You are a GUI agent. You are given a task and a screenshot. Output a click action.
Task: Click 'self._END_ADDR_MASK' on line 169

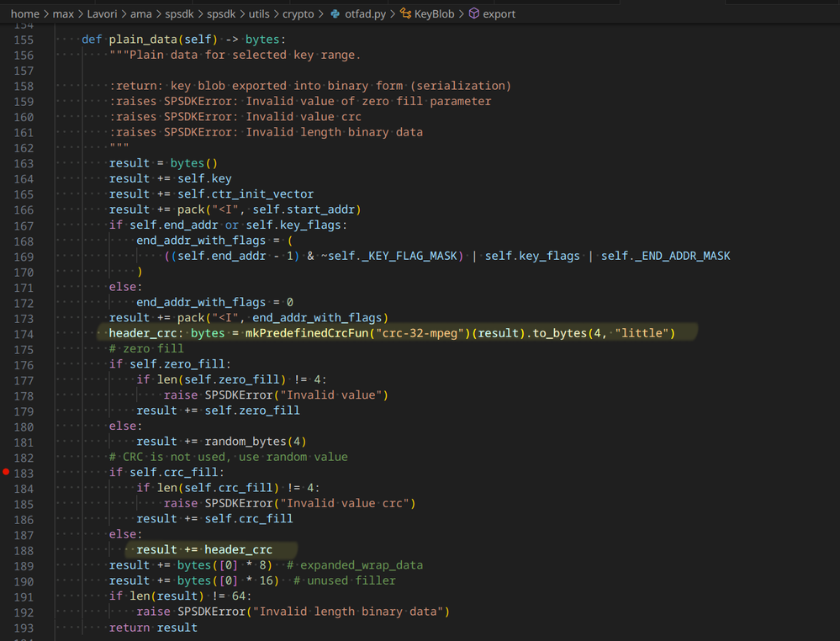[665, 257]
